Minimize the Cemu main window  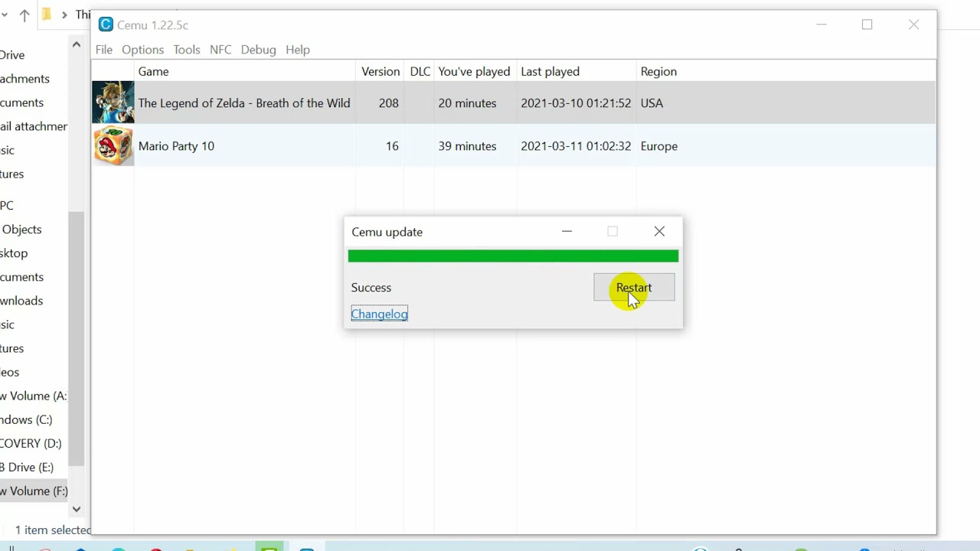pos(822,24)
